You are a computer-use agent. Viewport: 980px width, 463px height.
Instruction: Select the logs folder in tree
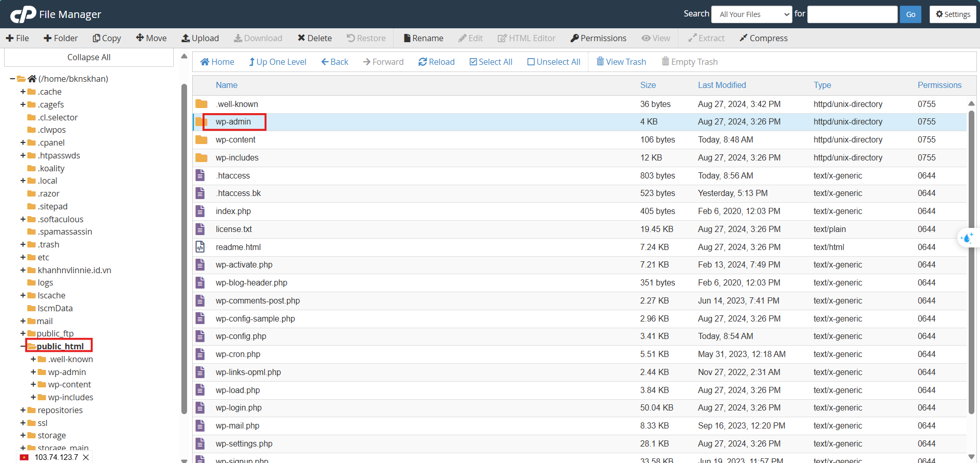tap(45, 282)
